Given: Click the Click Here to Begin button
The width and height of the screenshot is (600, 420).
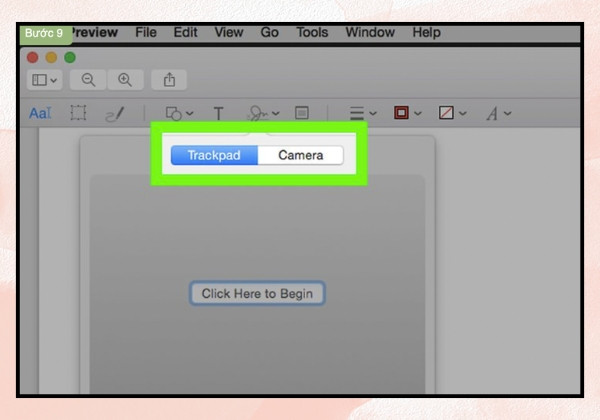Looking at the screenshot, I should click(x=257, y=293).
